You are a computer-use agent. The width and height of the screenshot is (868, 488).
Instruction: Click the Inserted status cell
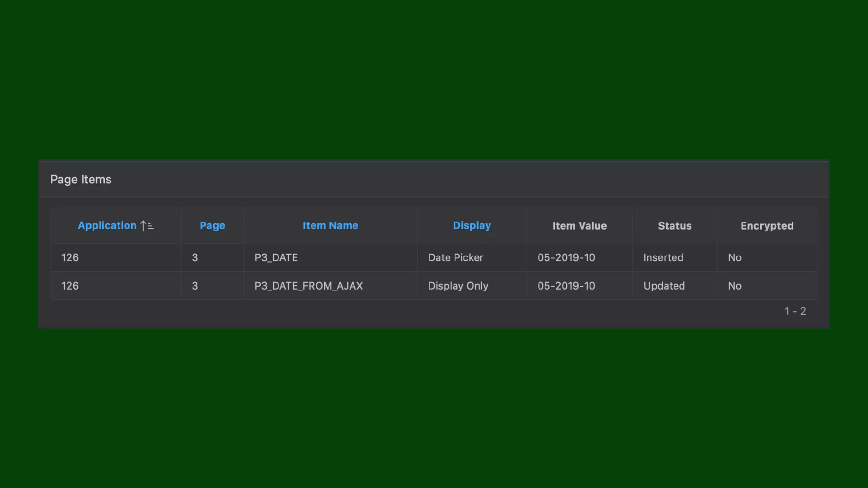pyautogui.click(x=663, y=258)
